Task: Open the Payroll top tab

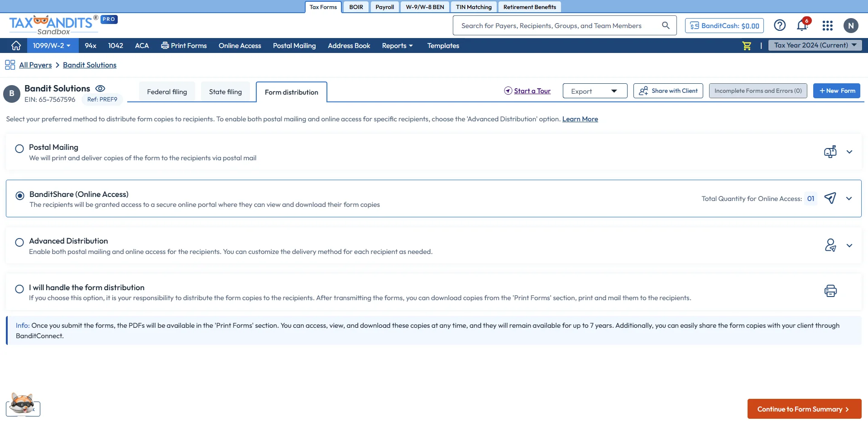Action: (x=384, y=7)
